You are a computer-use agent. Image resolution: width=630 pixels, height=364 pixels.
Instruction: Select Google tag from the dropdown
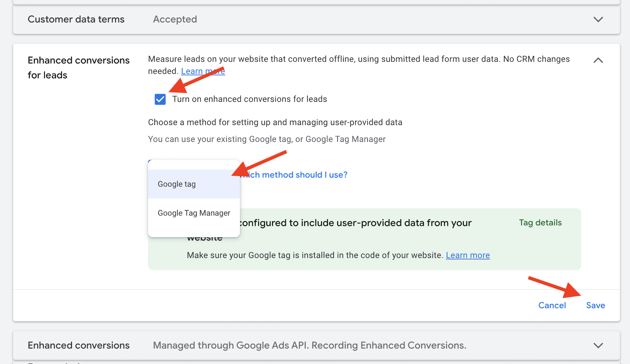[194, 184]
